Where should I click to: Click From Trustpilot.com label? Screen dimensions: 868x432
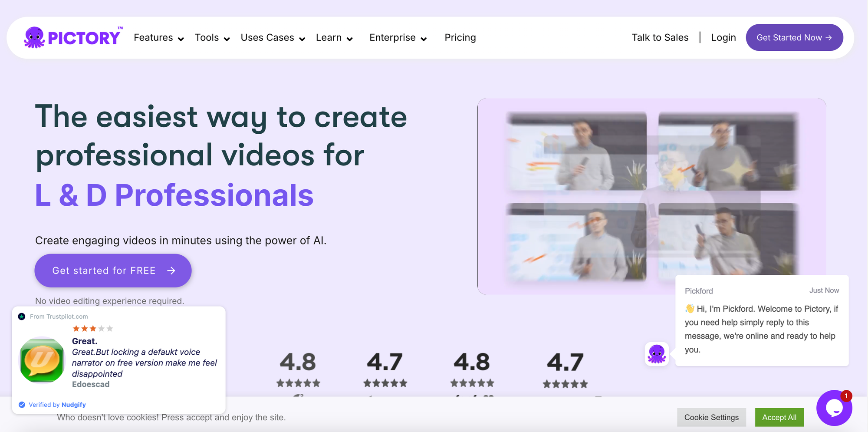click(x=59, y=317)
